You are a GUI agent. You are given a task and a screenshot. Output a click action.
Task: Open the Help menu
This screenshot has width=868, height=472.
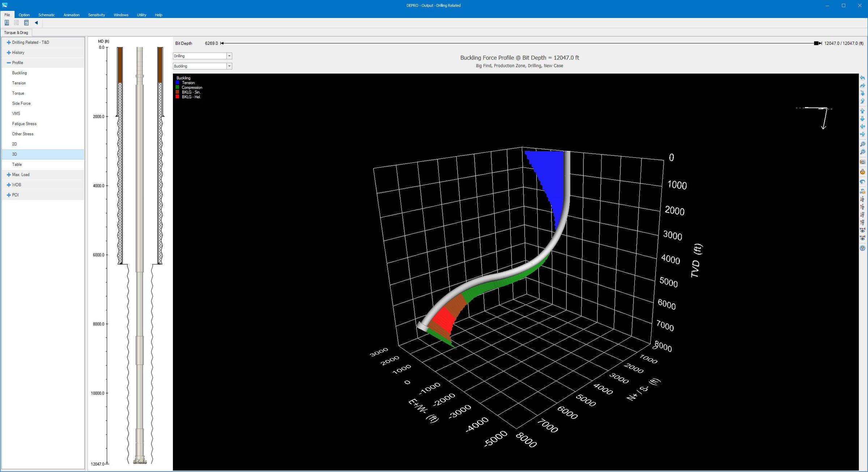tap(158, 15)
